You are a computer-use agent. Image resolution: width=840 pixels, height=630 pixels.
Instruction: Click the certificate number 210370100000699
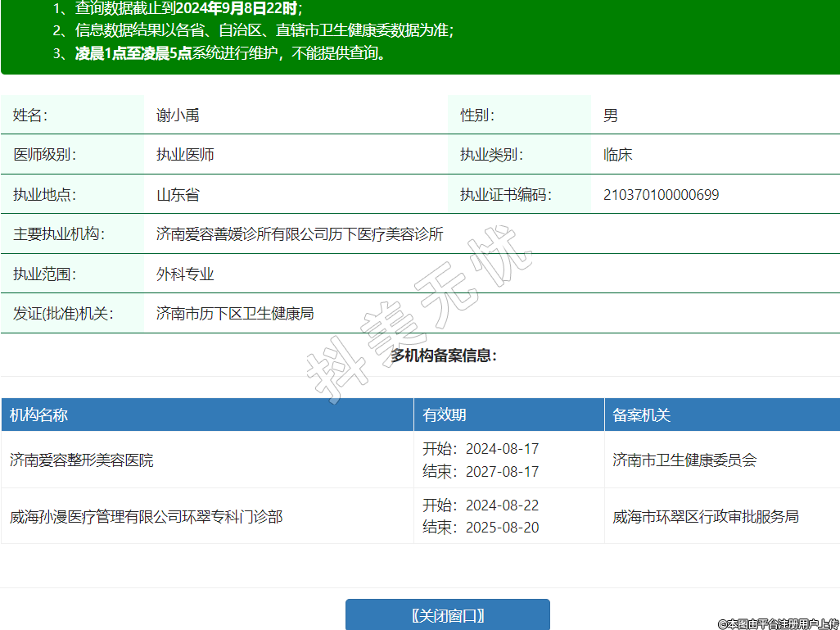pos(661,195)
